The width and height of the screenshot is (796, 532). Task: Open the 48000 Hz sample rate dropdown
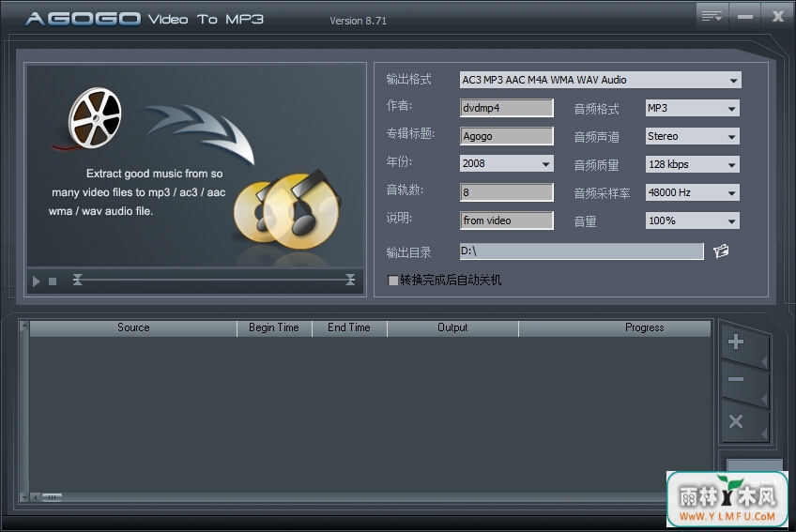tap(693, 192)
